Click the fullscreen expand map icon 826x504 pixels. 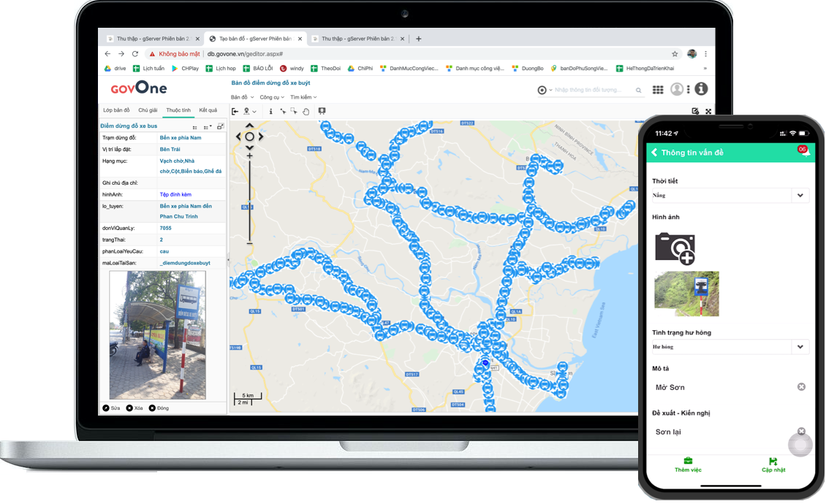708,111
